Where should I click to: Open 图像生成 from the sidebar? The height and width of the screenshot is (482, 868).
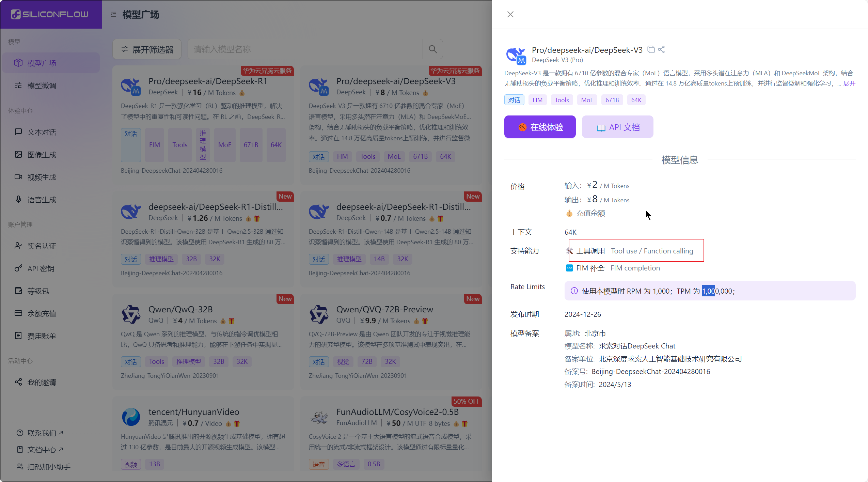coord(42,155)
